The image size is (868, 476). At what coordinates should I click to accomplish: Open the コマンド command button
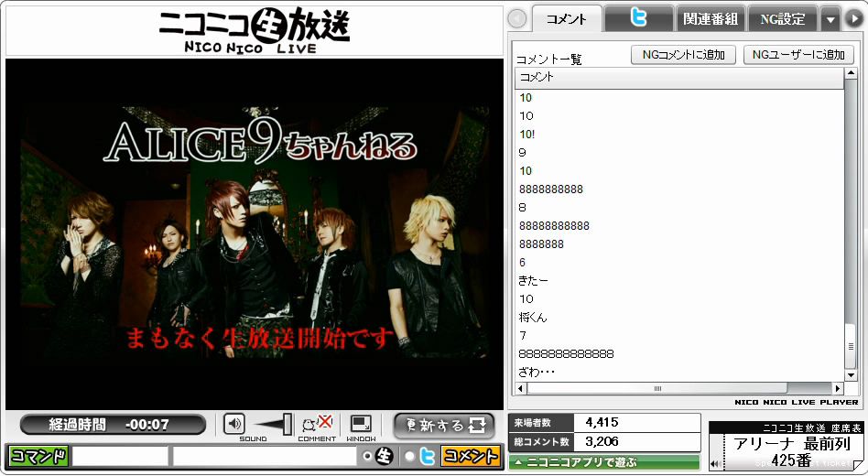[x=38, y=457]
